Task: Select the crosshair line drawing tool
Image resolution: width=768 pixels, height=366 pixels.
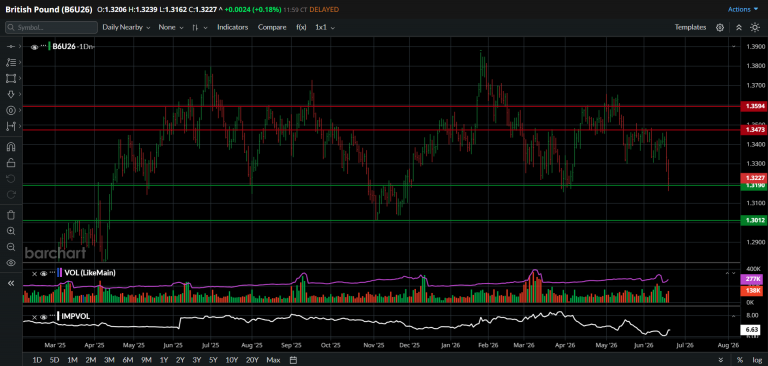Action: [10, 47]
